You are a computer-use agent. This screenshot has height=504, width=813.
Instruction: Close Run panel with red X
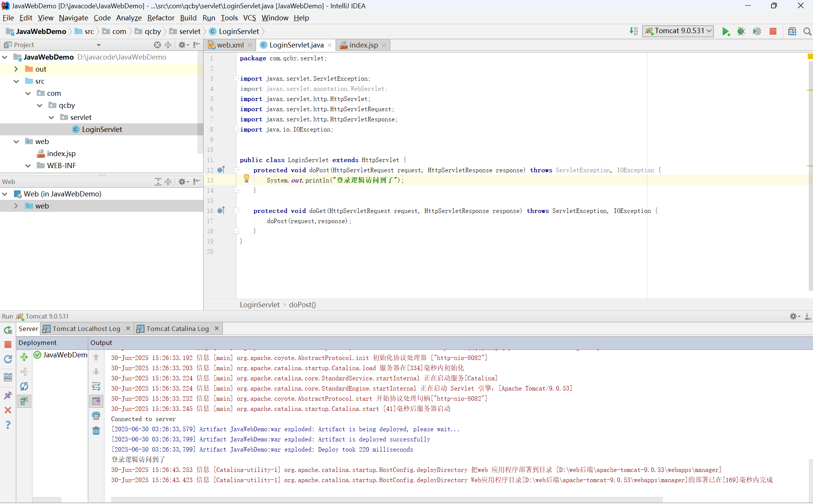[x=8, y=410]
